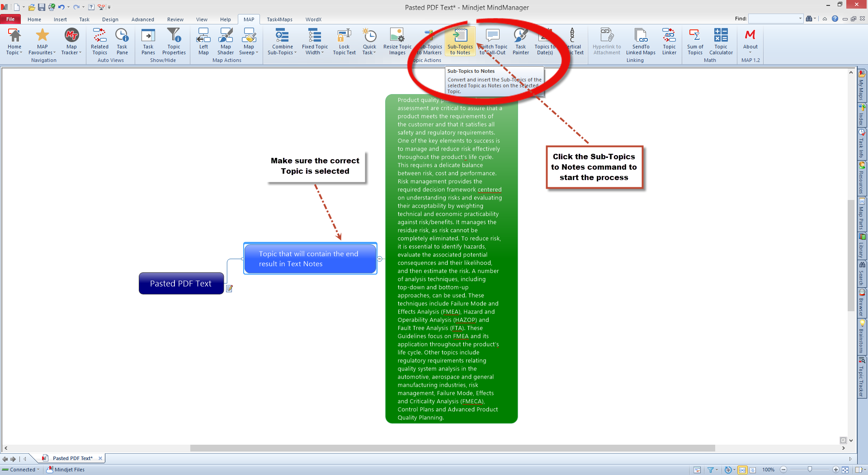Open the Design ribbon tab
This screenshot has height=475, width=868.
point(110,19)
